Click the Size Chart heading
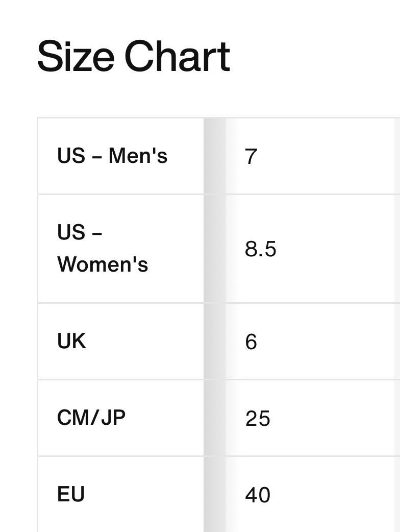This screenshot has height=532, width=400. [134, 56]
